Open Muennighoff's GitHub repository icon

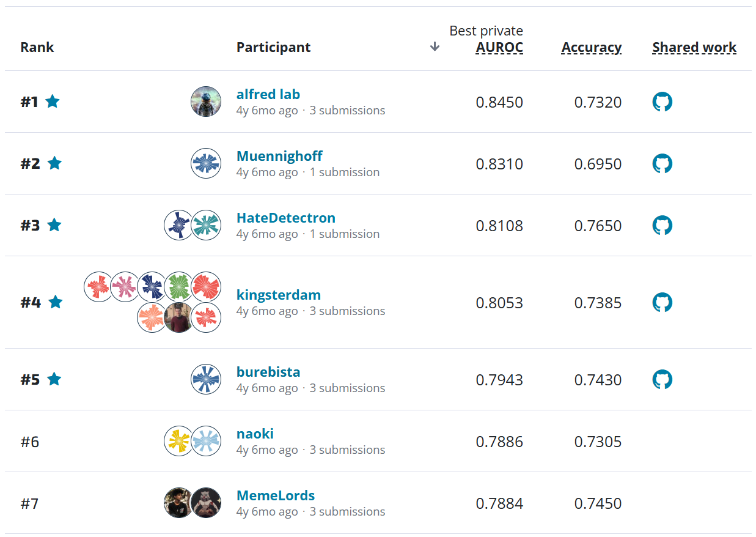tap(662, 163)
